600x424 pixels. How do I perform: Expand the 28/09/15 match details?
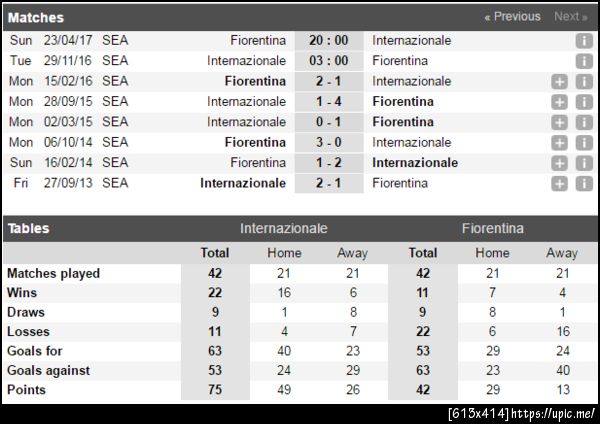point(560,102)
